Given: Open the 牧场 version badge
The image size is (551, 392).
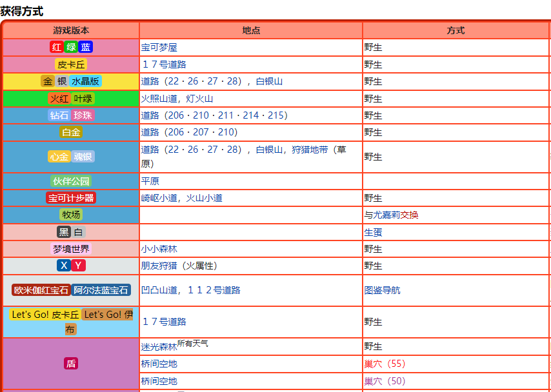Looking at the screenshot, I should (x=71, y=215).
